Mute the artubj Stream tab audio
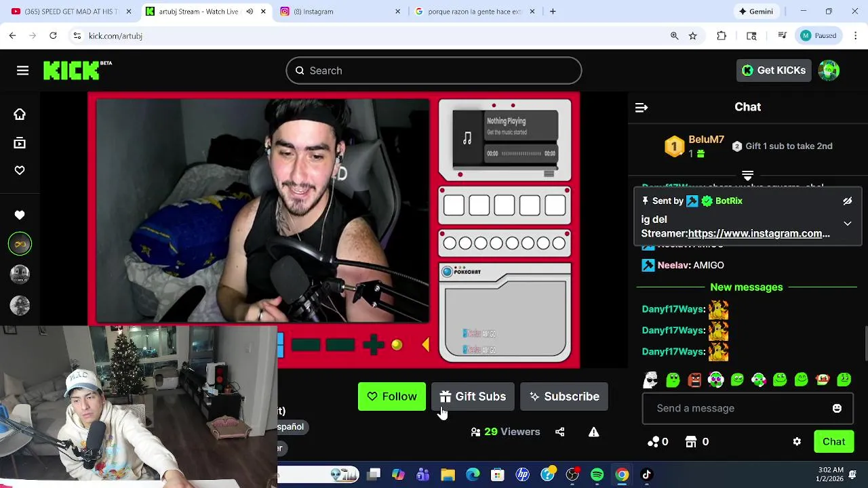Image resolution: width=868 pixels, height=488 pixels. coord(250,12)
